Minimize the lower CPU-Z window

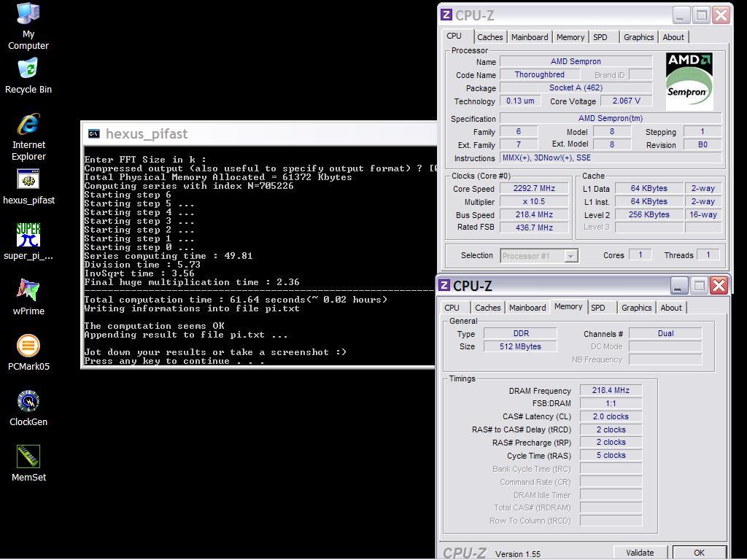tap(679, 286)
